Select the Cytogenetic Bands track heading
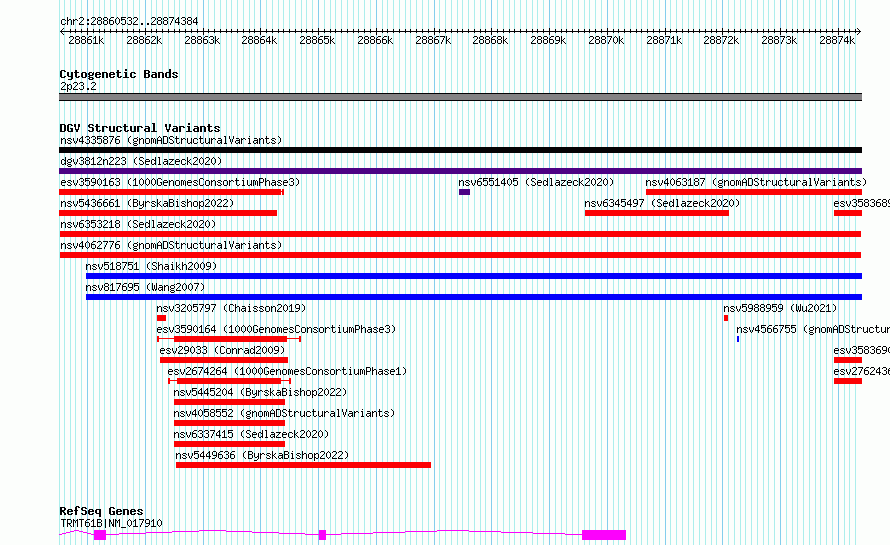Viewport: 890px width, 545px height. tap(119, 74)
